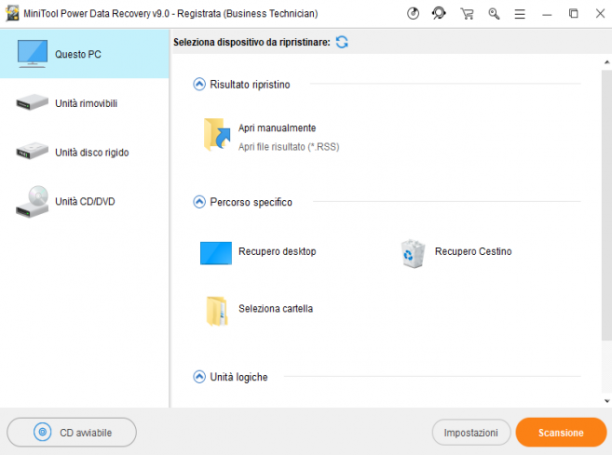The image size is (612, 455).
Task: Click the removable drive icon
Action: pos(32,102)
